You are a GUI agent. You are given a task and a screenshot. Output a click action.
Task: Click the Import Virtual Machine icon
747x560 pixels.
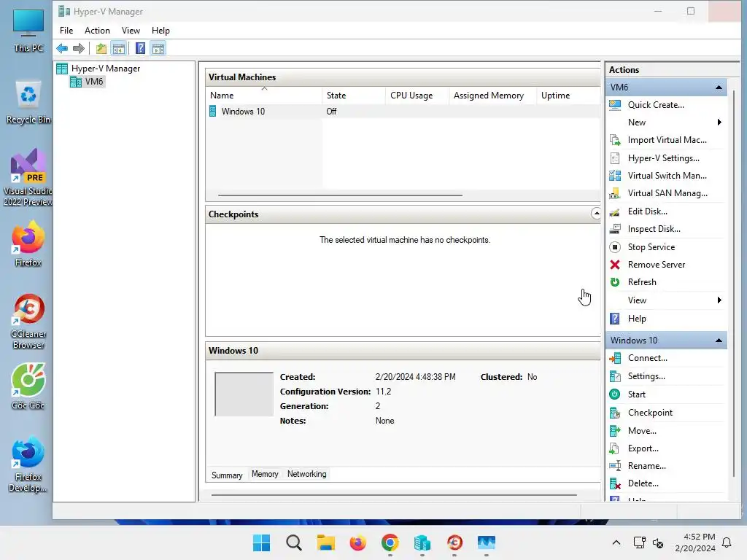[615, 140]
